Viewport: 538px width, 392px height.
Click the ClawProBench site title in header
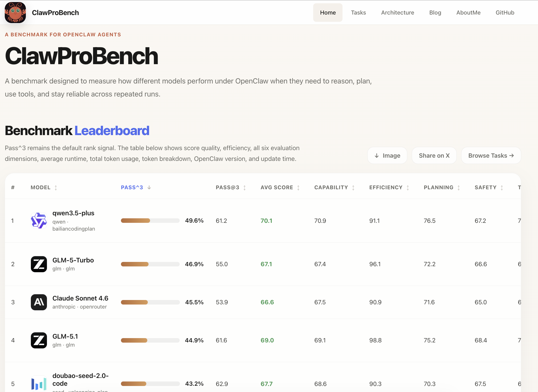coord(55,13)
